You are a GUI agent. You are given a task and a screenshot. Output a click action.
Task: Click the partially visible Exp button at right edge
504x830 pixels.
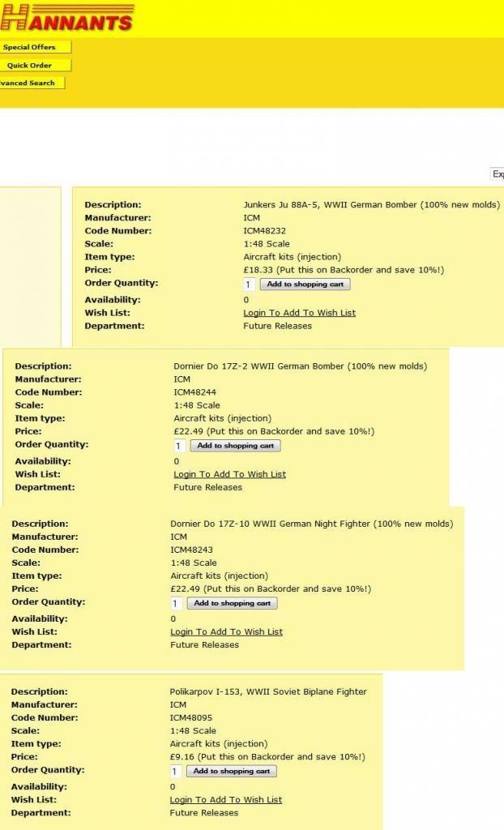(x=498, y=174)
